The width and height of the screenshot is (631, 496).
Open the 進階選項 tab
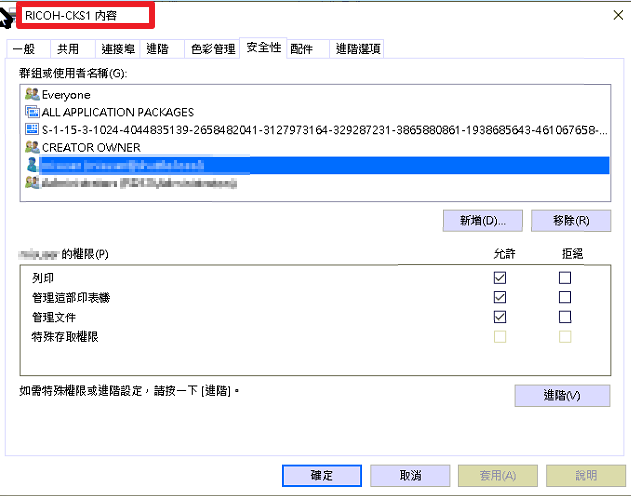pyautogui.click(x=357, y=49)
